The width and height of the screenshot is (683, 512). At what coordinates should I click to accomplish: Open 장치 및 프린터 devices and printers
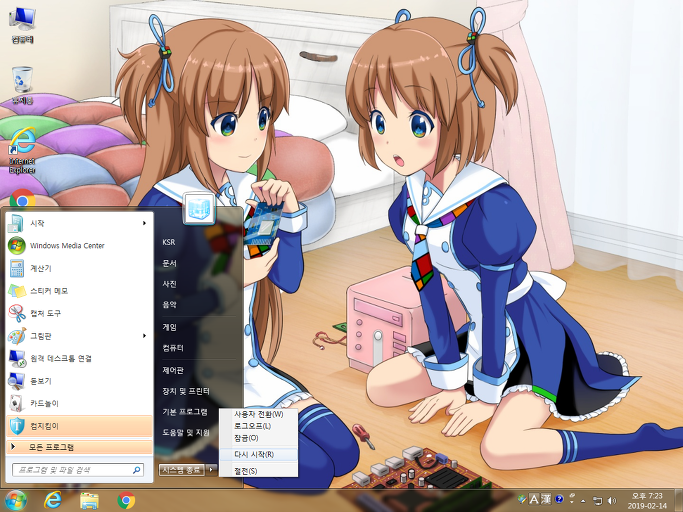pos(186,391)
